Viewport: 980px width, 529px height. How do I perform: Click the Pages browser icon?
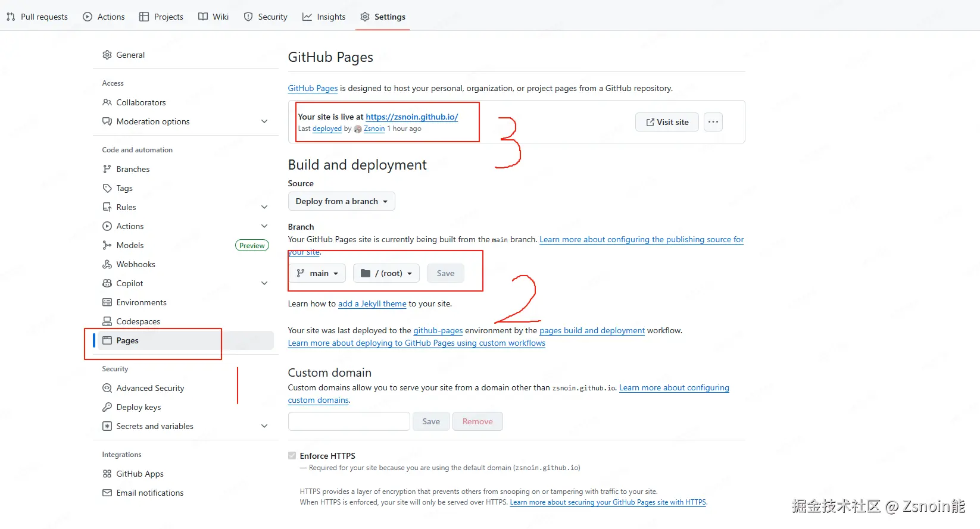107,340
